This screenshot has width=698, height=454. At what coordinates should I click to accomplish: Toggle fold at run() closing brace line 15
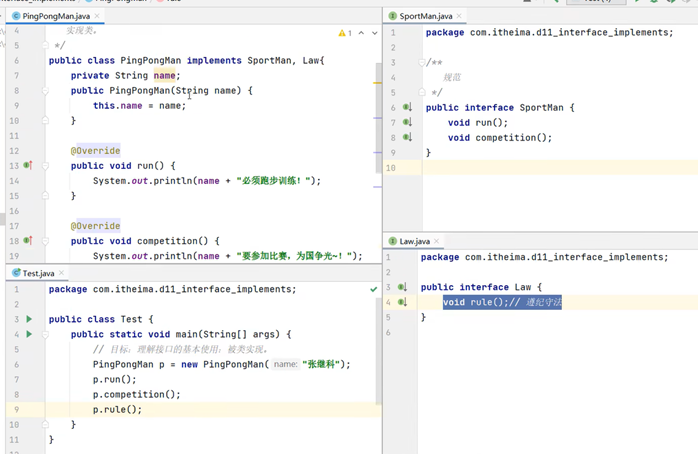click(x=45, y=195)
